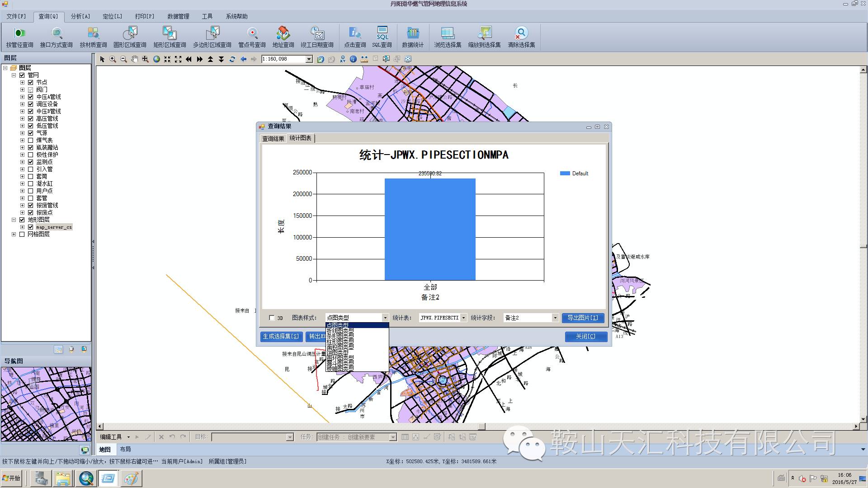Enable the 网格图层 group checkbox

point(22,234)
